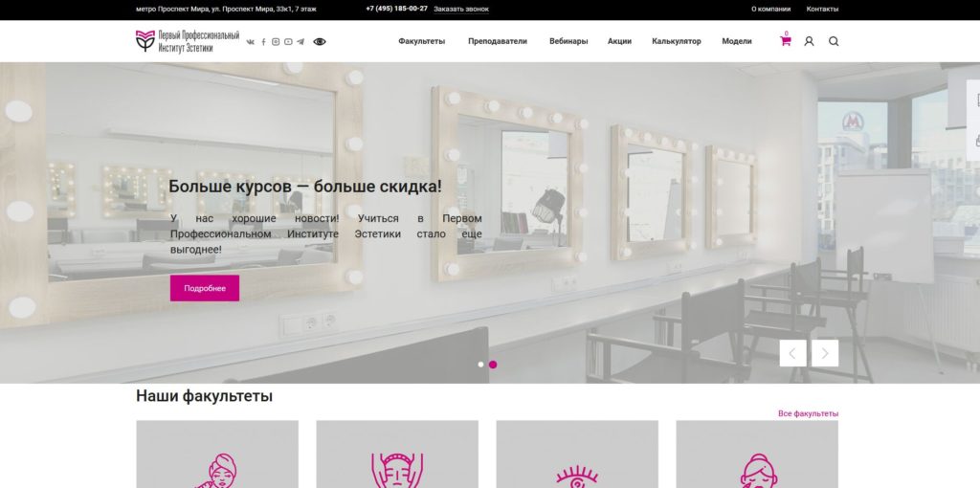
Task: Click the user account icon
Action: tap(809, 41)
